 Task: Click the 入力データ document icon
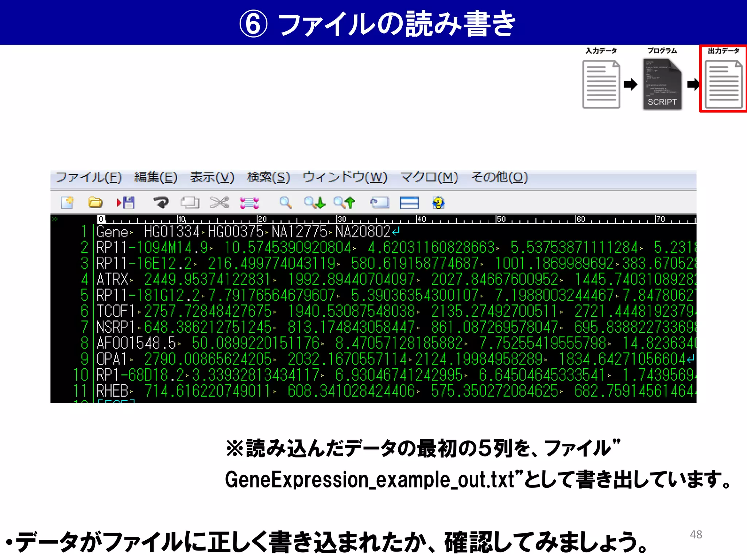(601, 84)
